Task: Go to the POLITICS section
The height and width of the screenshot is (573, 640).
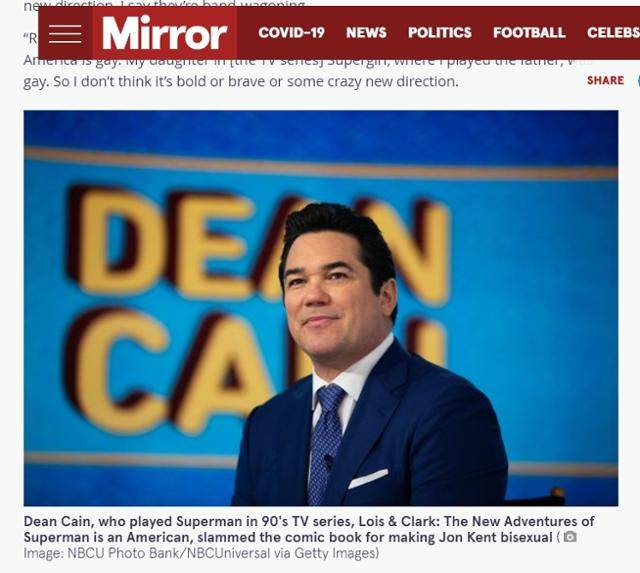Action: (440, 33)
